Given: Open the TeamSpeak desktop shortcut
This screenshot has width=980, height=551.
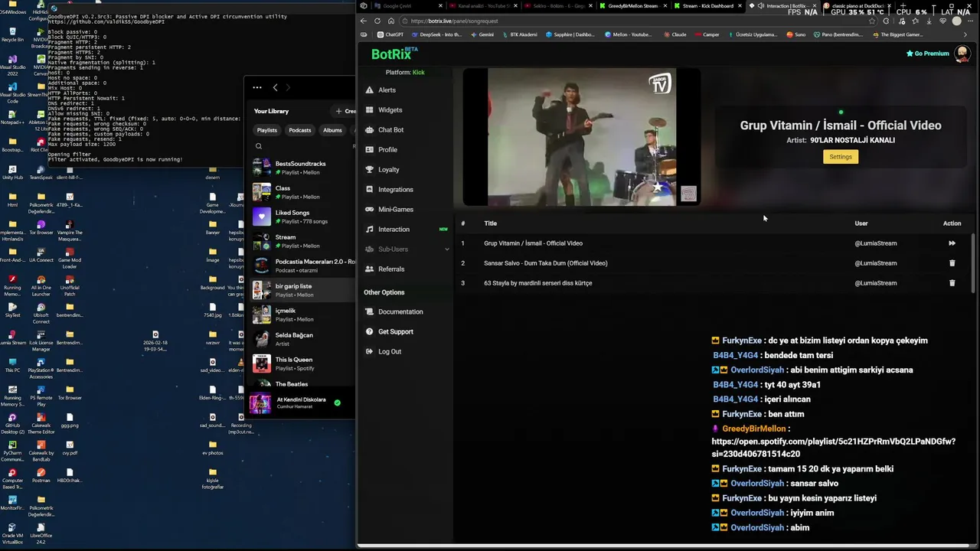Looking at the screenshot, I should pyautogui.click(x=41, y=172).
